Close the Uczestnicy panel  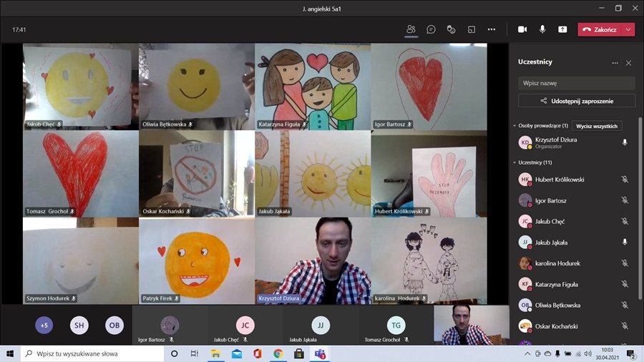point(628,63)
